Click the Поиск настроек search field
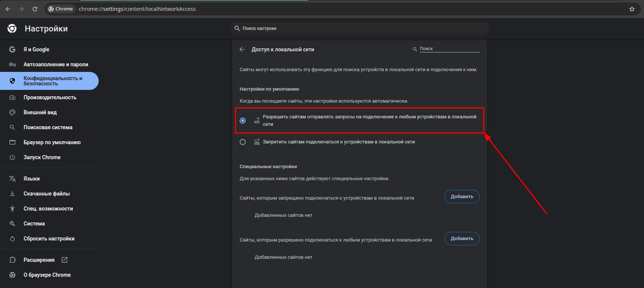644x288 pixels. [360, 28]
